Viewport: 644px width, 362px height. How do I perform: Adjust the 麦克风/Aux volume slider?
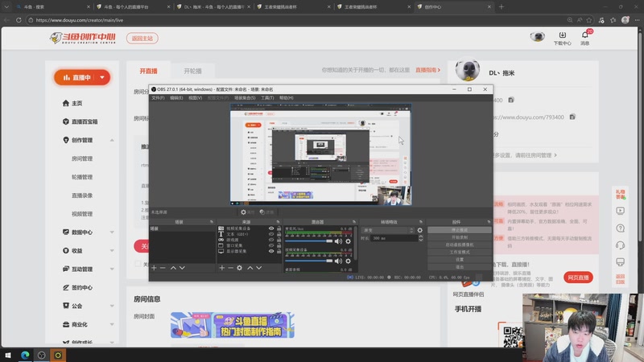[309, 241]
